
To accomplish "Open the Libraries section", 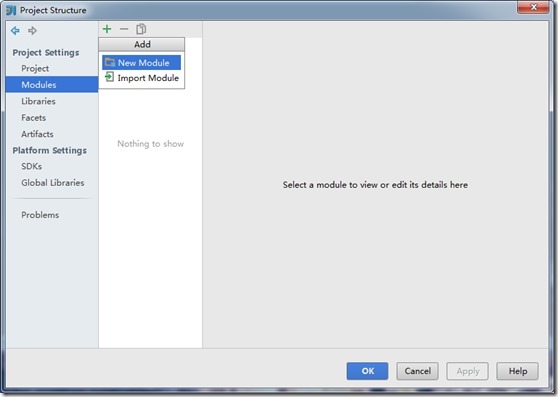I will click(x=38, y=101).
